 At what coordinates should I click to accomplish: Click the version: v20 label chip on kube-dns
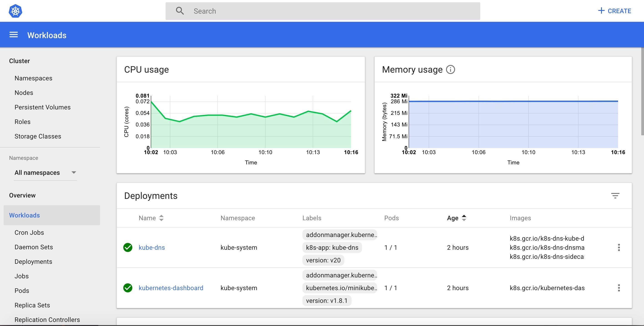click(323, 260)
